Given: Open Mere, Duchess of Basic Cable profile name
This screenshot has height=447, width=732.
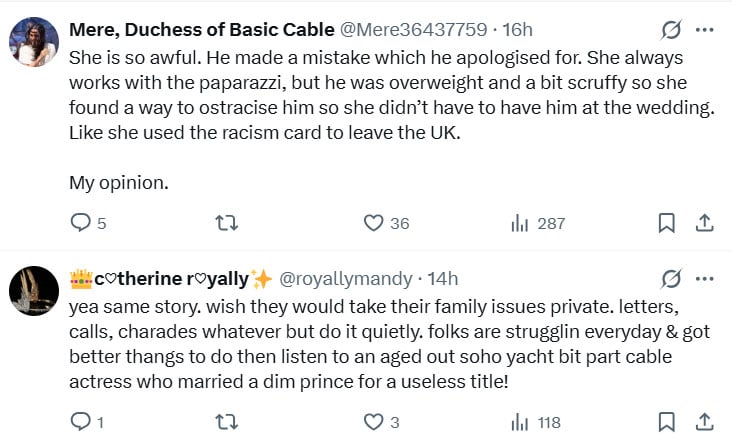Looking at the screenshot, I should (x=201, y=28).
